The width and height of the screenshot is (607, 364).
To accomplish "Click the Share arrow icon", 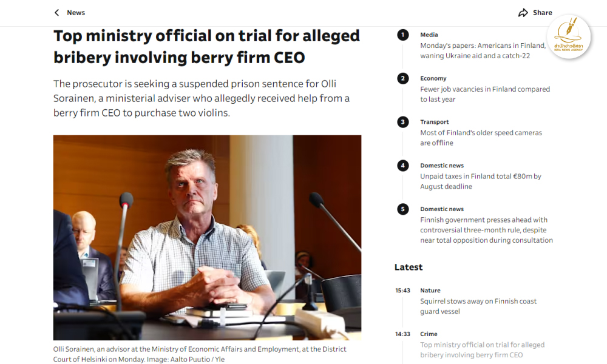I will tap(523, 13).
